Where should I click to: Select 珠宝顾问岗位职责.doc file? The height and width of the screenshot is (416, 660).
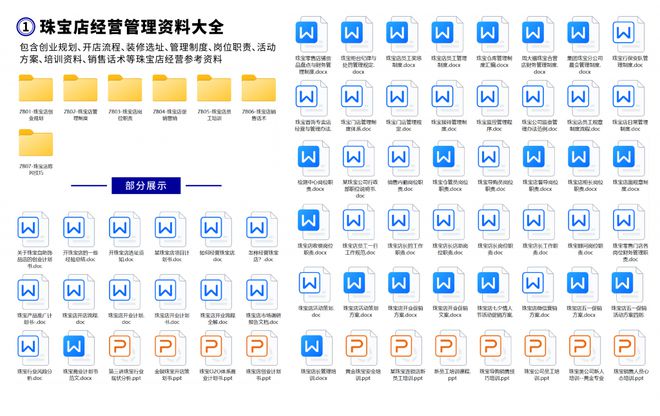coord(583,222)
